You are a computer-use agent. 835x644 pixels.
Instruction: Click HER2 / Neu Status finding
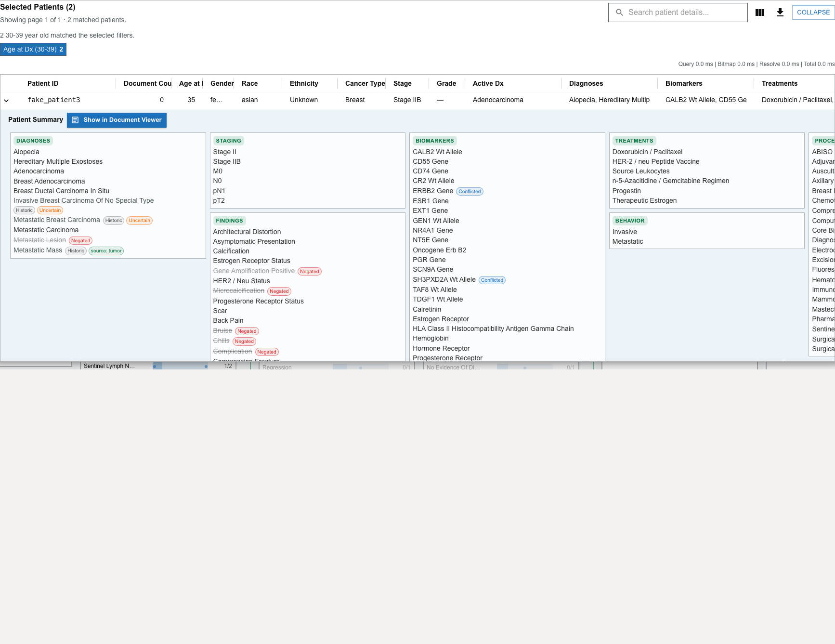[x=242, y=281]
